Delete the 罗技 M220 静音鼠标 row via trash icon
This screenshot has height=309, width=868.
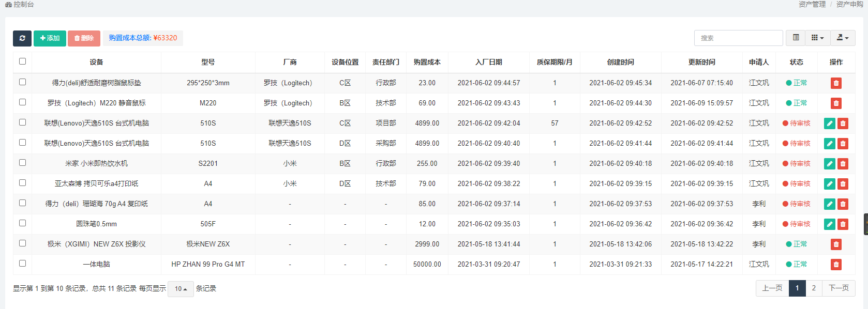pos(836,103)
